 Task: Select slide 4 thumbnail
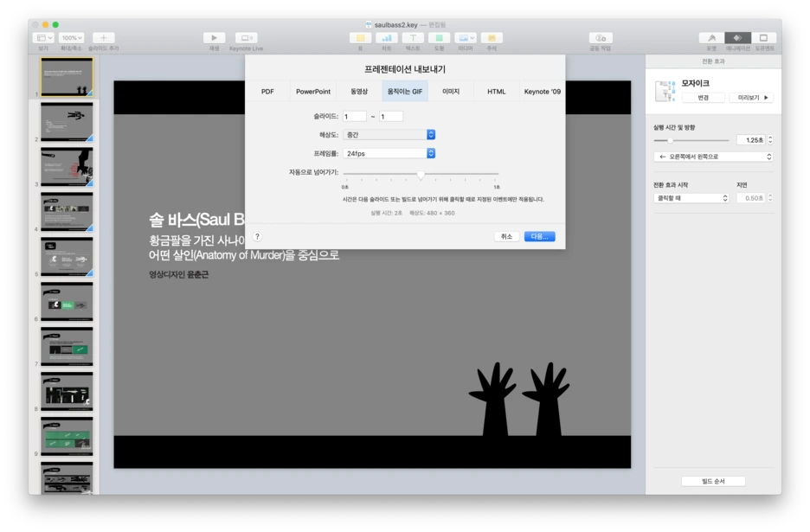tap(67, 212)
